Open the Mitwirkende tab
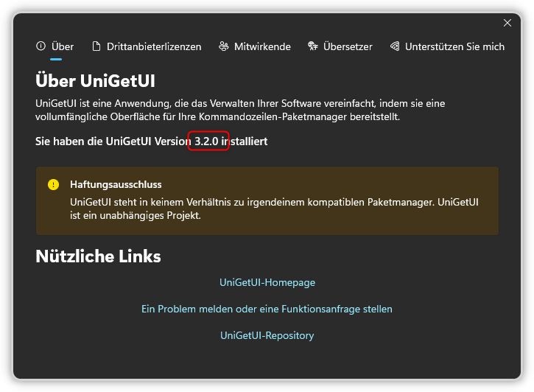This screenshot has width=534, height=392. 255,46
